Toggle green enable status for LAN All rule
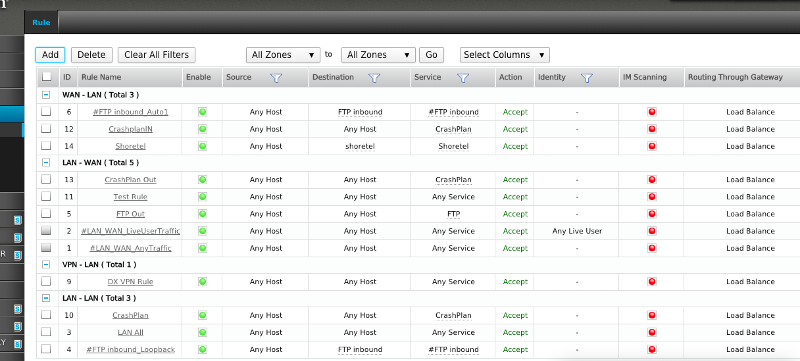Image resolution: width=800 pixels, height=361 pixels. coord(203,332)
